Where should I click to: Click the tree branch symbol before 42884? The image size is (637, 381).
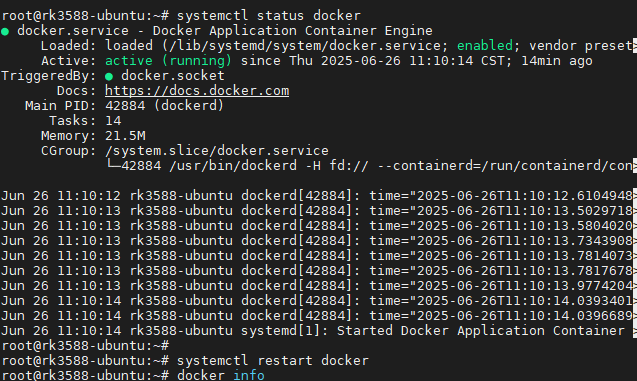(x=113, y=165)
